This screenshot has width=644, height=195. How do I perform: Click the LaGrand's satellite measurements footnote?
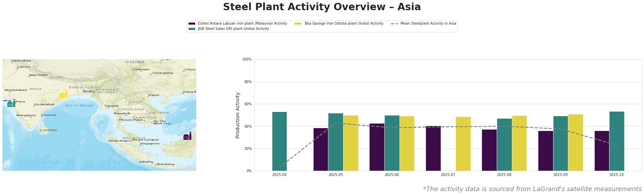(532, 189)
